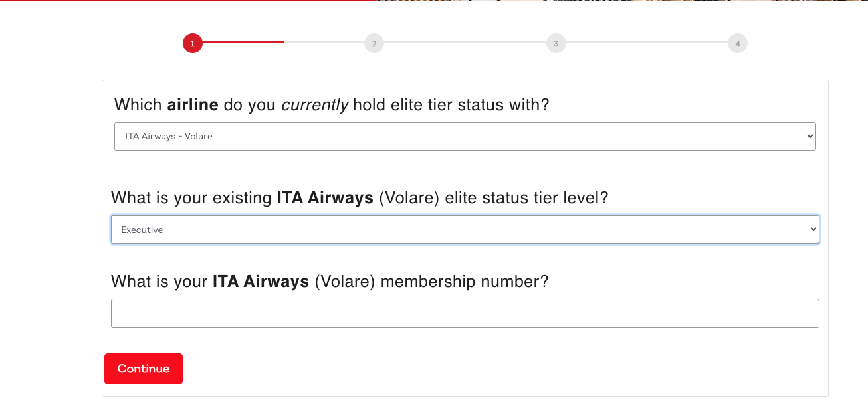Image resolution: width=868 pixels, height=413 pixels.
Task: Click red progress bar segment after step 1
Action: pyautogui.click(x=243, y=42)
